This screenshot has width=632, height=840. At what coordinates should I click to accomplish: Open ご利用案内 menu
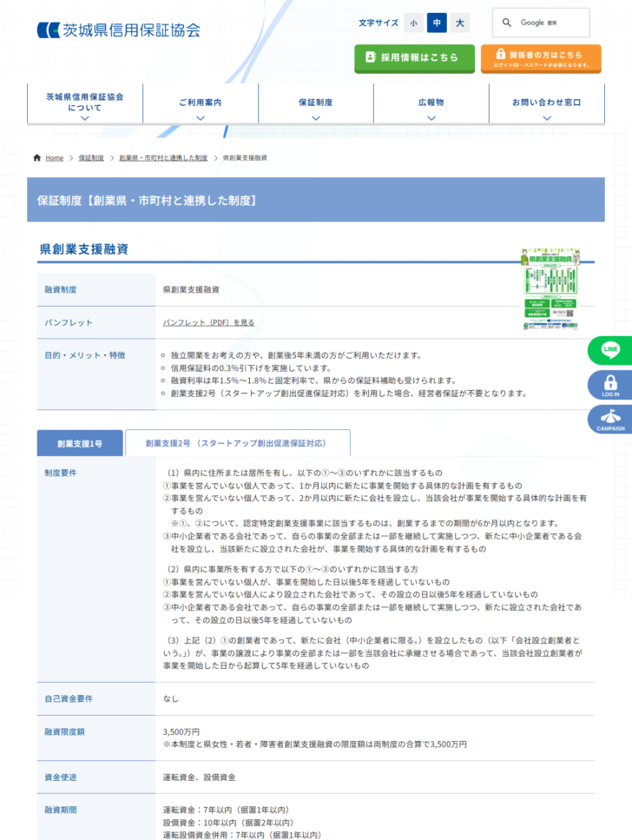point(201,103)
